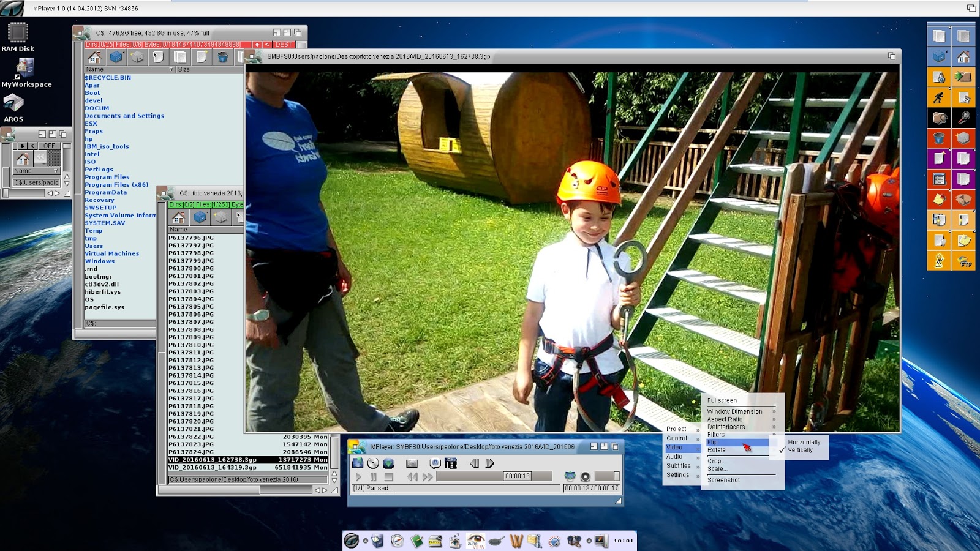Expand the Audio menu entry

pyautogui.click(x=682, y=457)
